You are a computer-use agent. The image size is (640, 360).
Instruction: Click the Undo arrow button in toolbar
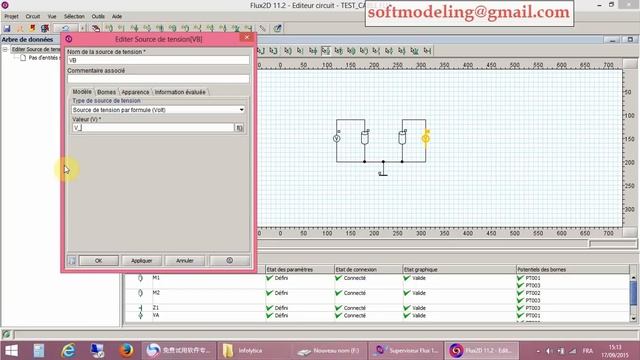65,28
